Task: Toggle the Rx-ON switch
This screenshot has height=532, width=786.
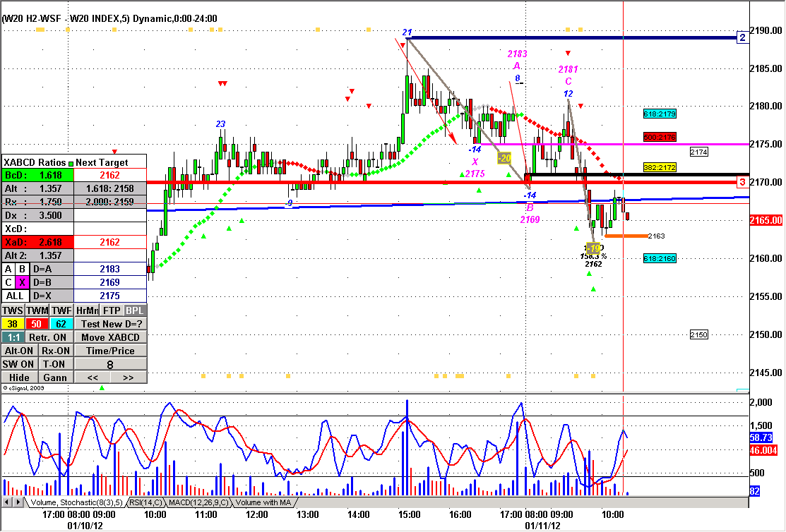Action: (55, 351)
